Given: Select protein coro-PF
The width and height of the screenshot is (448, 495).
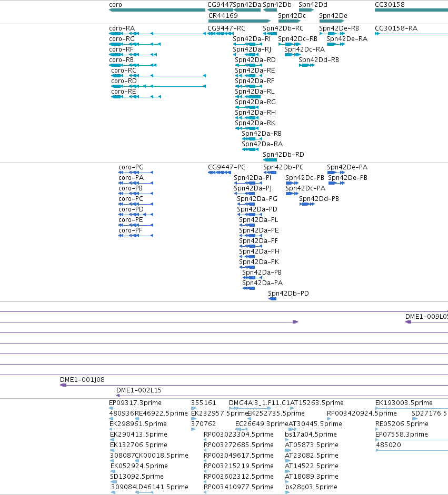Looking at the screenshot, I should [130, 230].
